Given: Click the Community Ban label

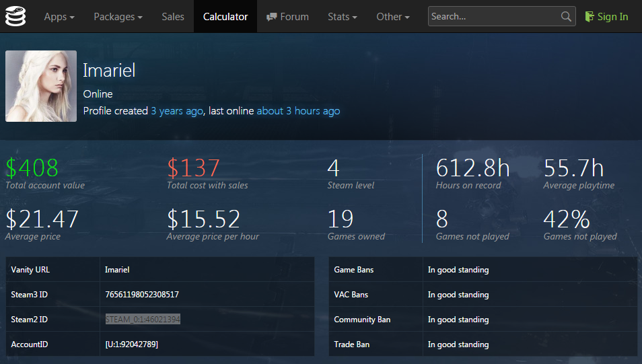Looking at the screenshot, I should point(362,320).
